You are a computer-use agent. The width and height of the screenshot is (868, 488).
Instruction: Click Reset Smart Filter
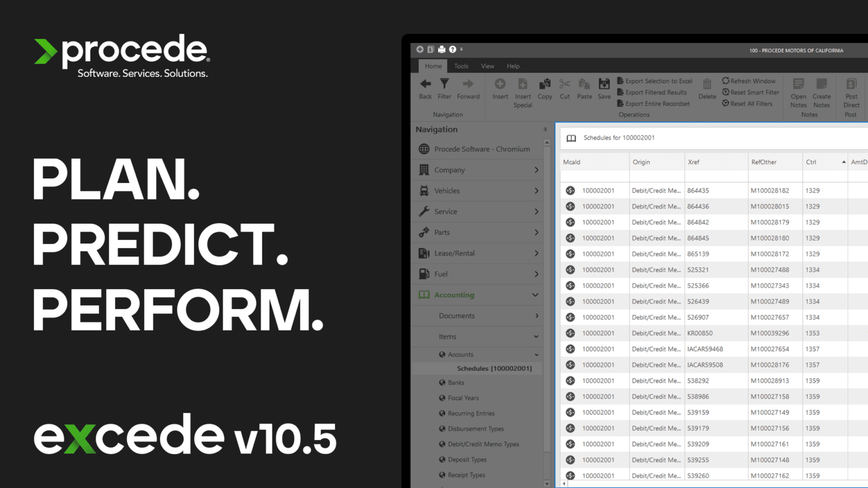(750, 92)
